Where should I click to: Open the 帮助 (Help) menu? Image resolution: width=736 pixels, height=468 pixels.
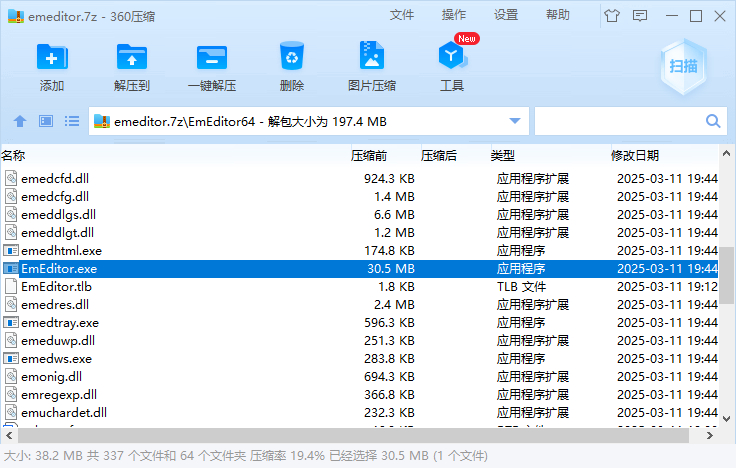[x=558, y=15]
